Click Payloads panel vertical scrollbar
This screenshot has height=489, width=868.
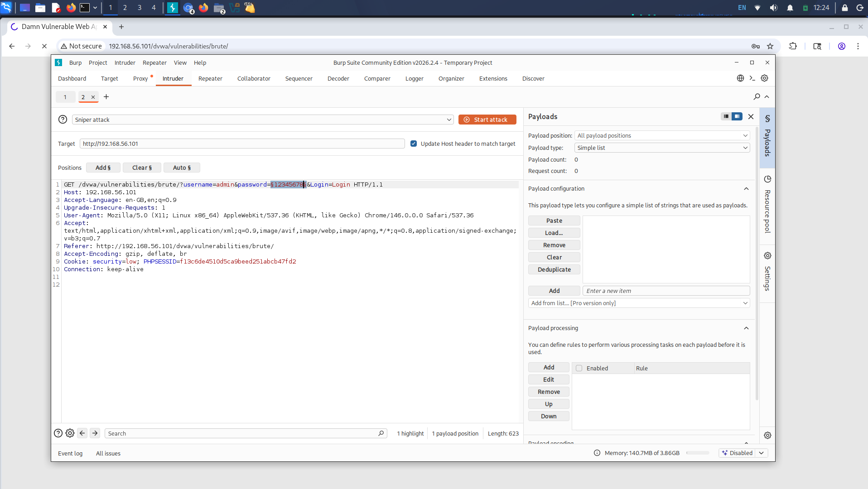(757, 263)
